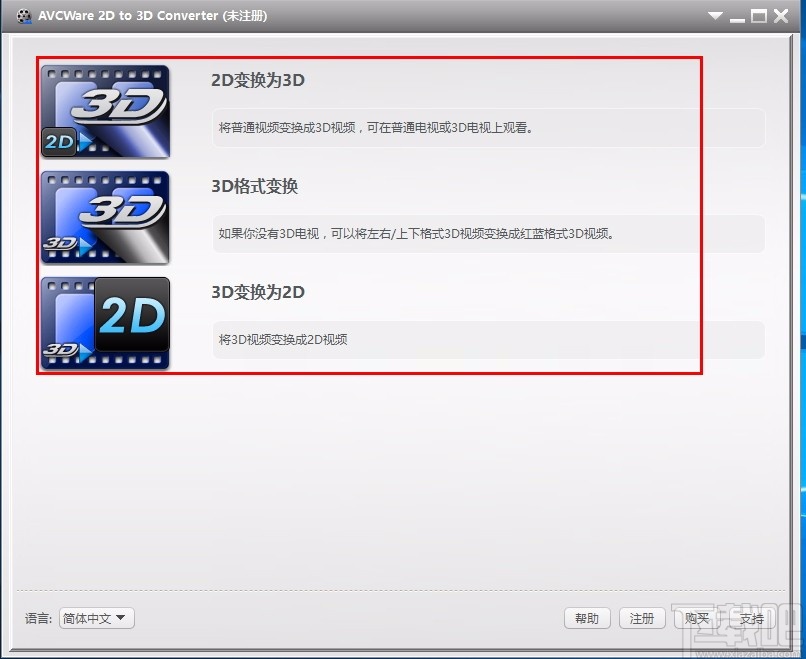Click the 注册 (Register) button
806x659 pixels.
[x=642, y=618]
